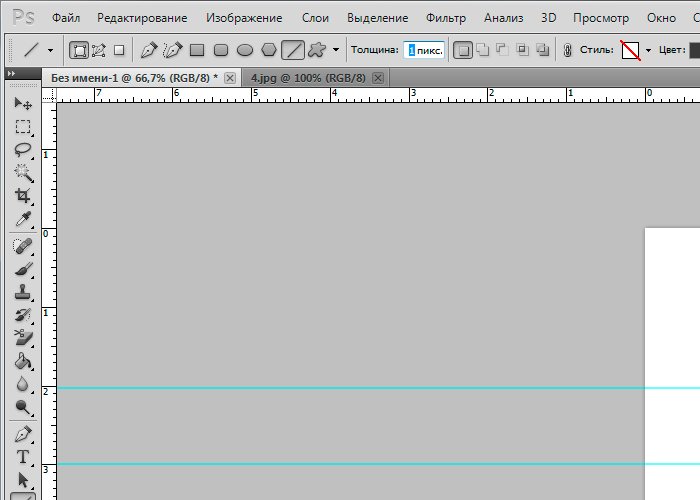Image resolution: width=700 pixels, height=500 pixels.
Task: Enable Paths drawing mode
Action: pyautogui.click(x=99, y=50)
